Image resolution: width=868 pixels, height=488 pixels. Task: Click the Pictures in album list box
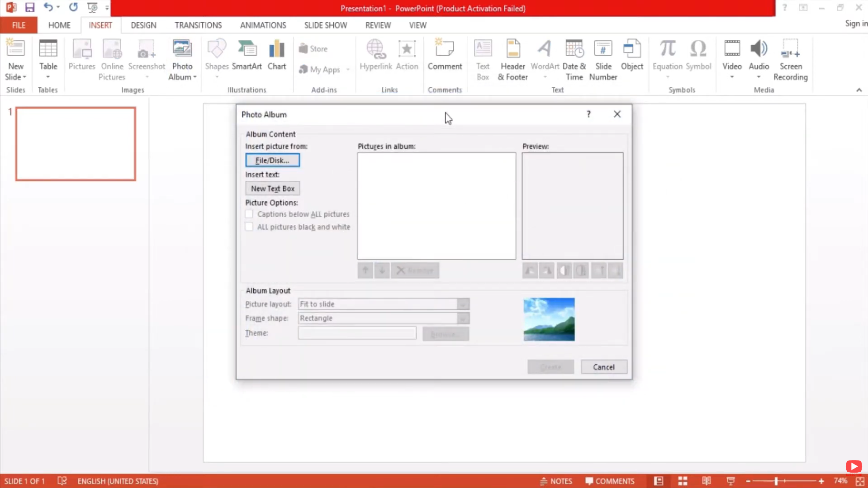[x=436, y=206]
